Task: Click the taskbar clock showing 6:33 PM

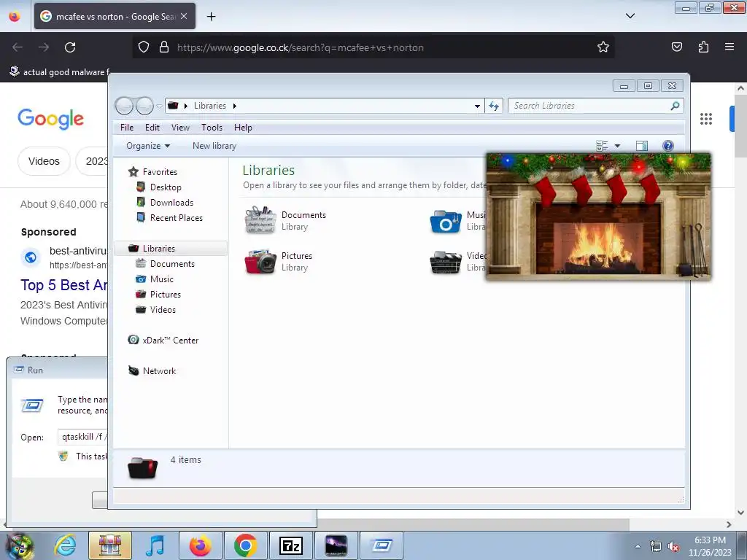Action: [710, 546]
